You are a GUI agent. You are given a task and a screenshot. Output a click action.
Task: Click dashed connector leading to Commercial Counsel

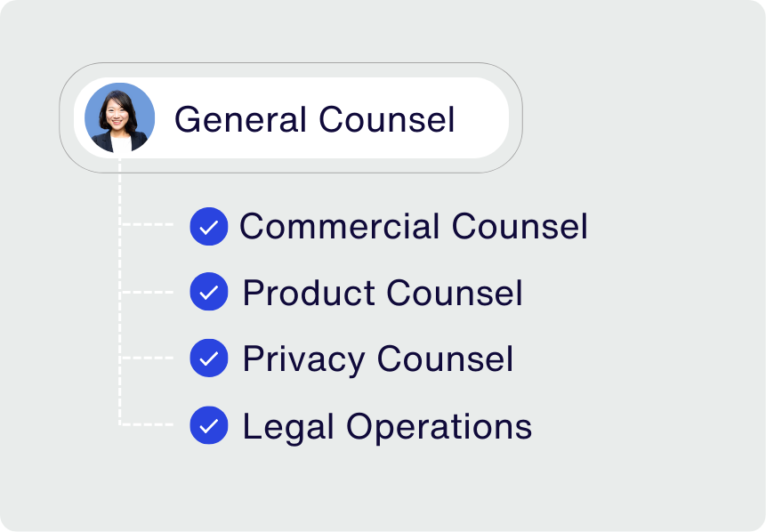tap(147, 224)
